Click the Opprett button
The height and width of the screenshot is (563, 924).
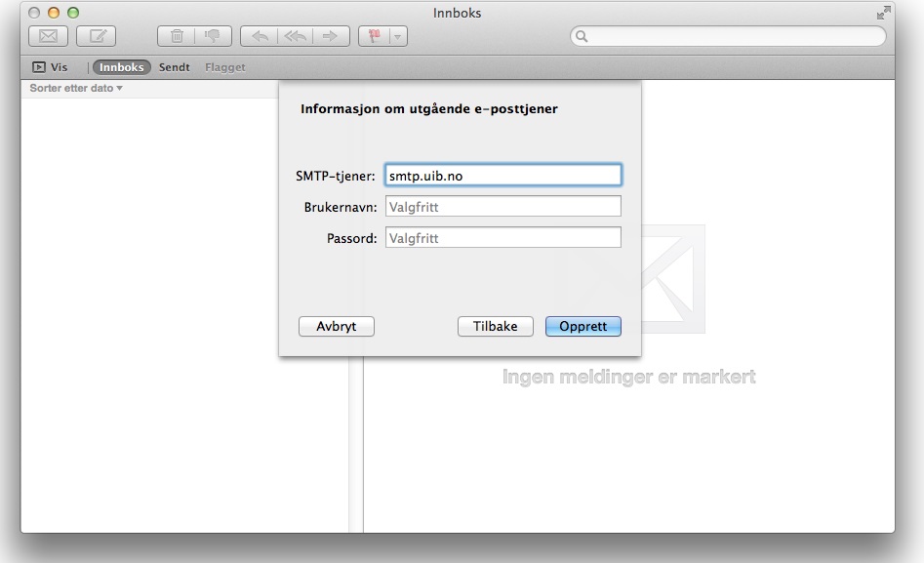pos(583,327)
